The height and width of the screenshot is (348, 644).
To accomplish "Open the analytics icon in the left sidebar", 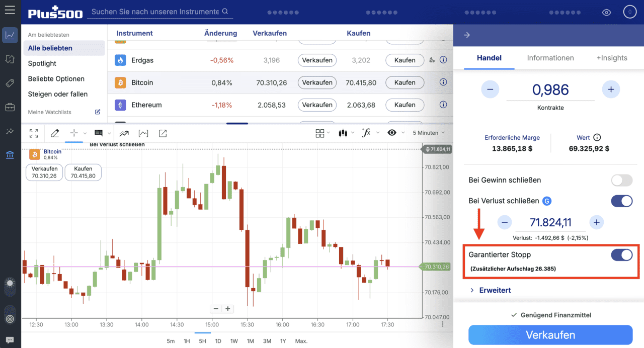I will 10,131.
